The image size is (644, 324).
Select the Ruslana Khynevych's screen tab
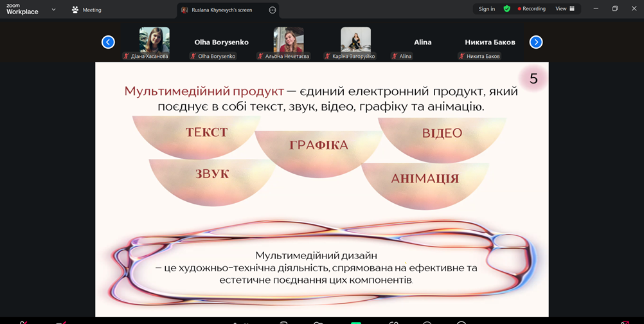click(221, 10)
